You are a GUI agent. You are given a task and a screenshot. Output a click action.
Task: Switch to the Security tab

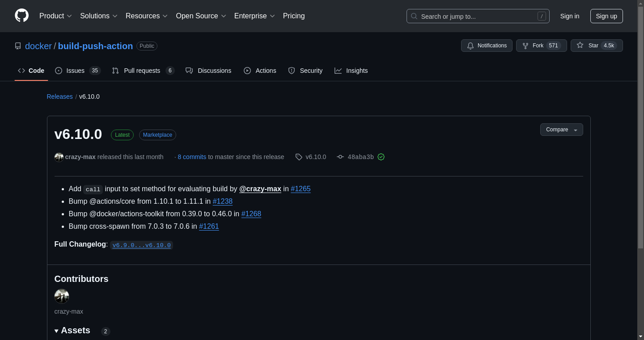[x=305, y=71]
